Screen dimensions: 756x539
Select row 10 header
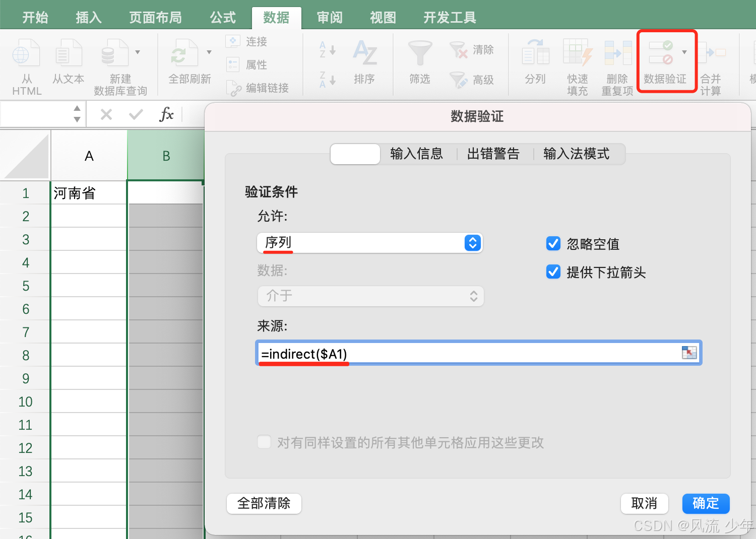pos(26,402)
